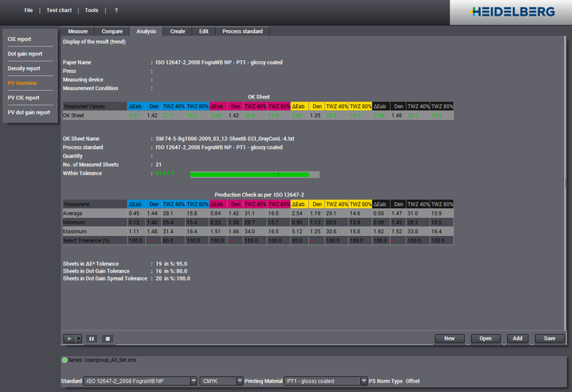Open the File menu

(x=28, y=11)
